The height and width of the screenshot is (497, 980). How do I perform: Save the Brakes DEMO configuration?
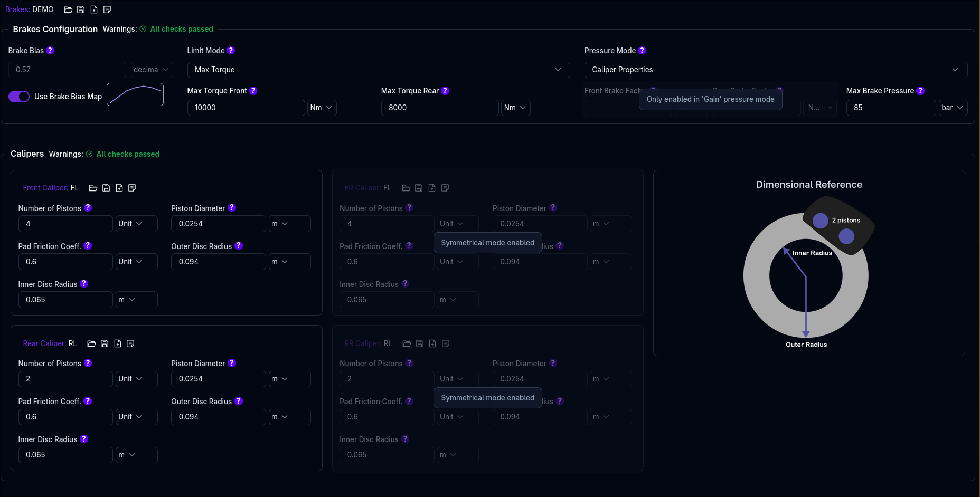[81, 9]
